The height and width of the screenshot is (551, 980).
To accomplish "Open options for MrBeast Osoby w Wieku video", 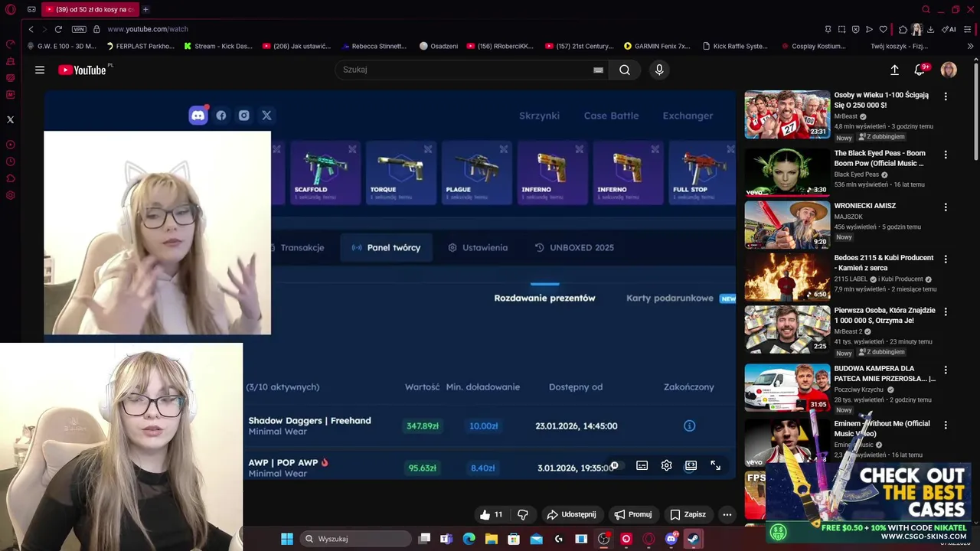I will [946, 96].
